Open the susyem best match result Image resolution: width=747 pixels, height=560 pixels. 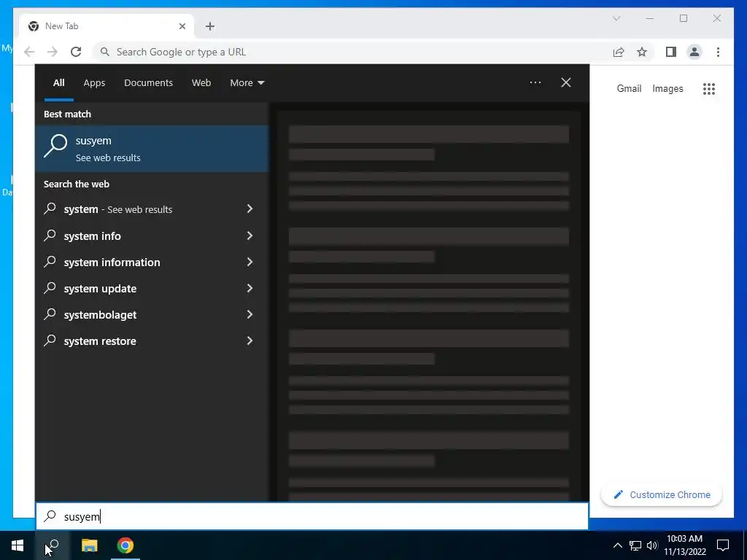(x=152, y=149)
